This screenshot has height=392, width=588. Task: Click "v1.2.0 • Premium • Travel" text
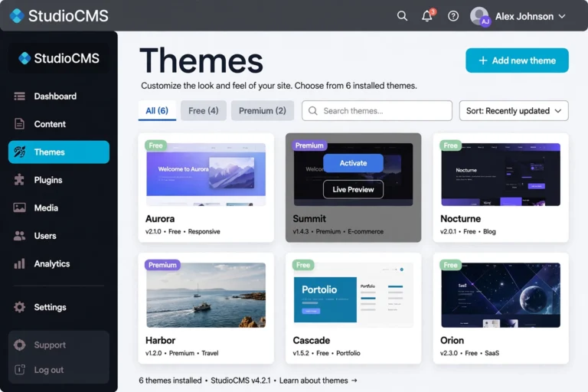coord(182,353)
